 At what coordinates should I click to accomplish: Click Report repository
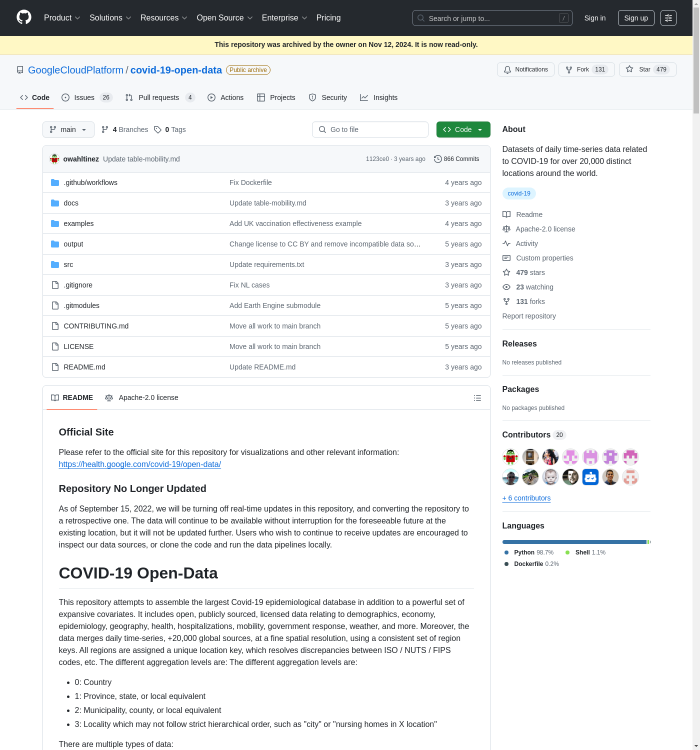[x=529, y=316]
